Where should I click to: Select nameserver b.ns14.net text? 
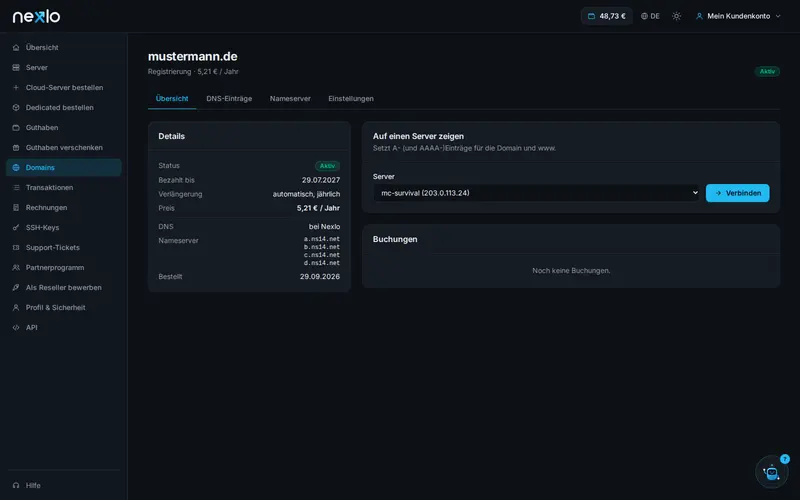coord(322,247)
